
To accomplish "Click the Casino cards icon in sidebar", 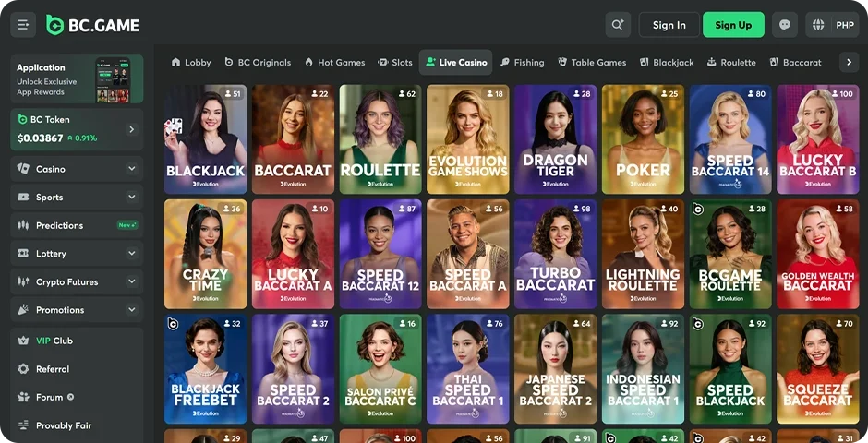I will tap(23, 169).
